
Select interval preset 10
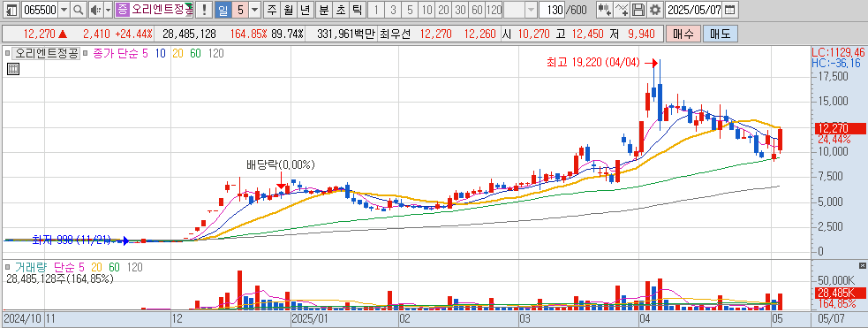coord(426,10)
